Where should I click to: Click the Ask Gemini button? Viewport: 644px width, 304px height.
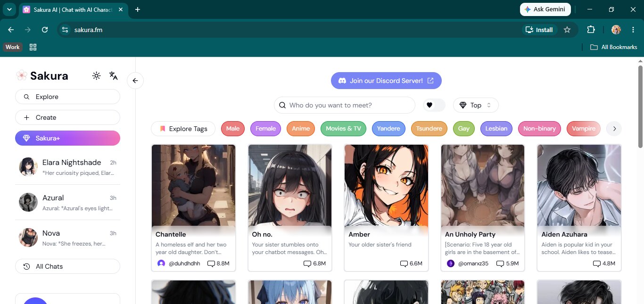545,9
